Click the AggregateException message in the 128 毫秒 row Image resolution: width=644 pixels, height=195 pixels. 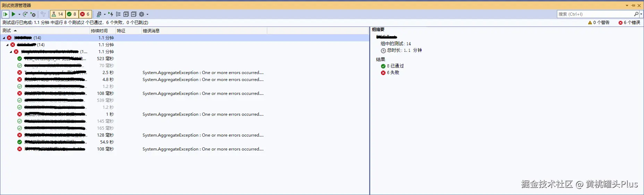[203, 135]
